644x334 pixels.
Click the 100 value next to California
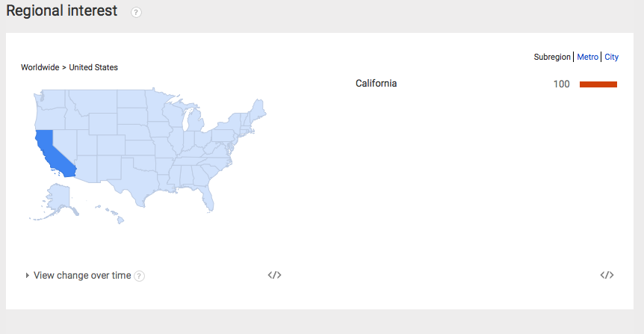[561, 84]
